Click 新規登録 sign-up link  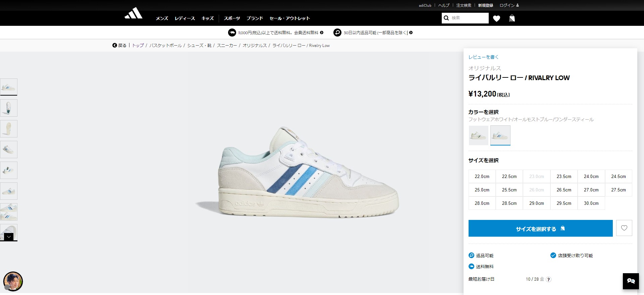coord(486,5)
